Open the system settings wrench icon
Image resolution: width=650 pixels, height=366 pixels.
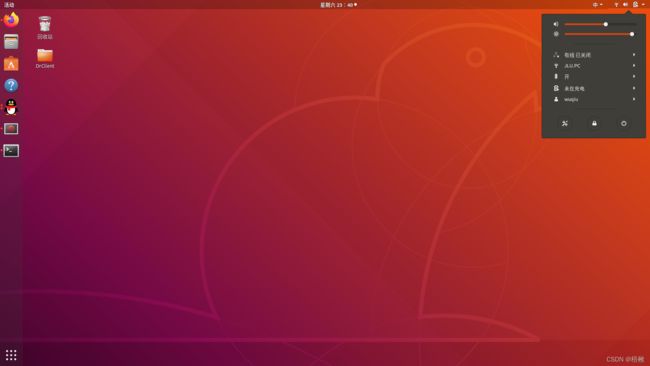[x=565, y=124]
